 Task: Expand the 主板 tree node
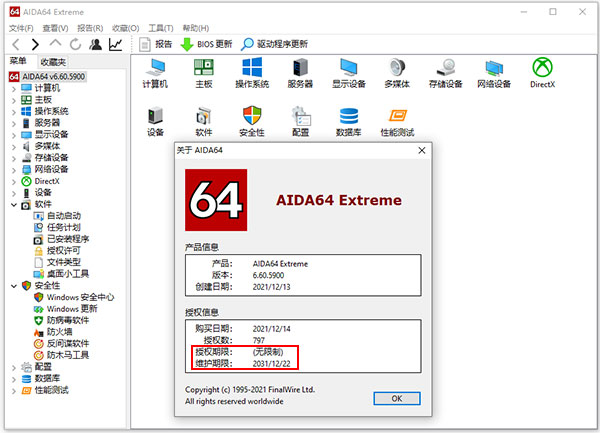point(14,100)
